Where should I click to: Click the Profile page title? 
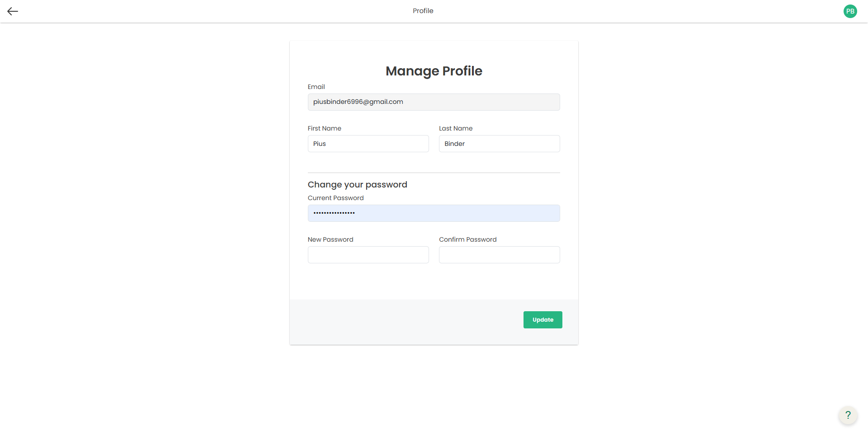(423, 11)
